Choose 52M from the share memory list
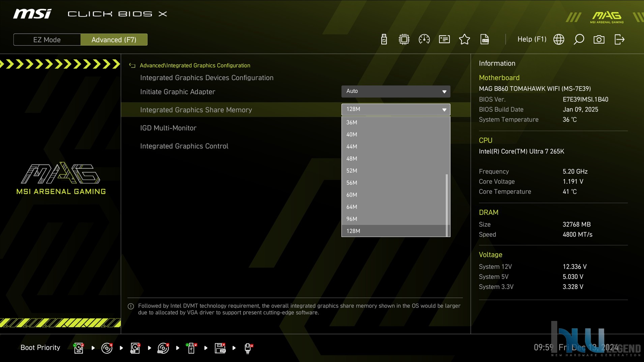Screen dimensions: 644x362 coord(393,171)
